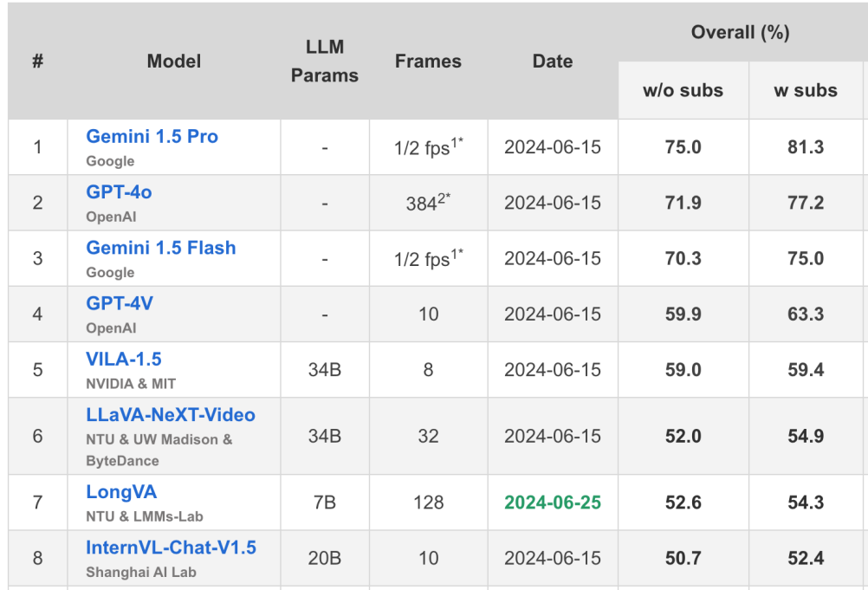Open the InternVL-Chat-V1.5 link
Image resolution: width=868 pixels, height=590 pixels.
coord(171,548)
